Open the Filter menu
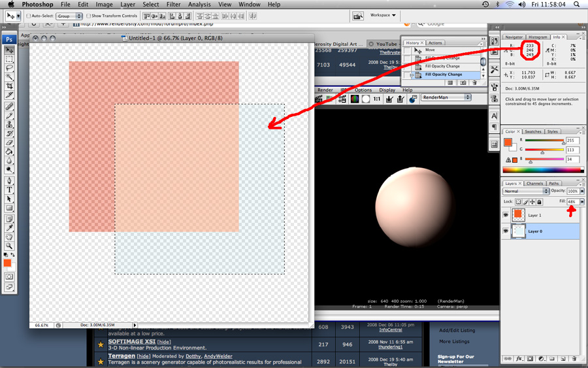 [x=173, y=5]
